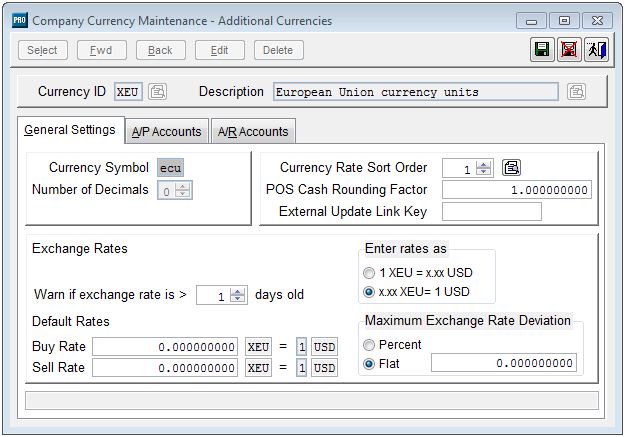Select radio option 1 XEU = x.xx USD
Image resolution: width=625 pixels, height=437 pixels.
(x=369, y=273)
